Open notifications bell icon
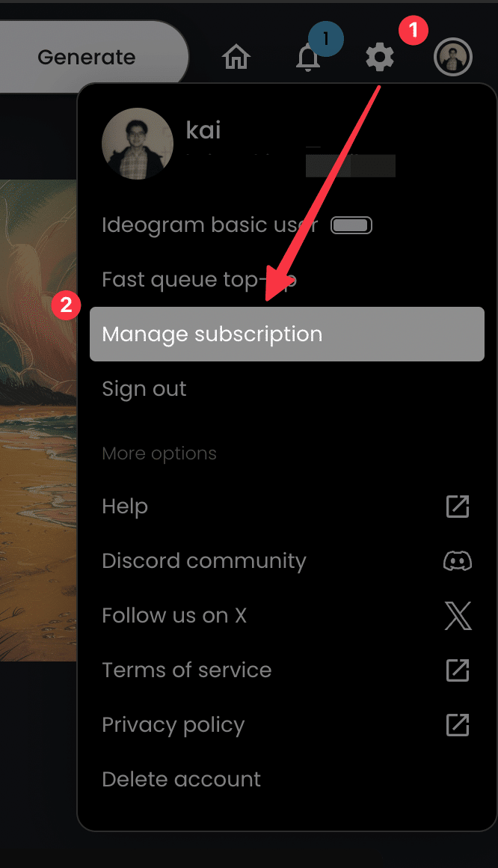 [308, 58]
